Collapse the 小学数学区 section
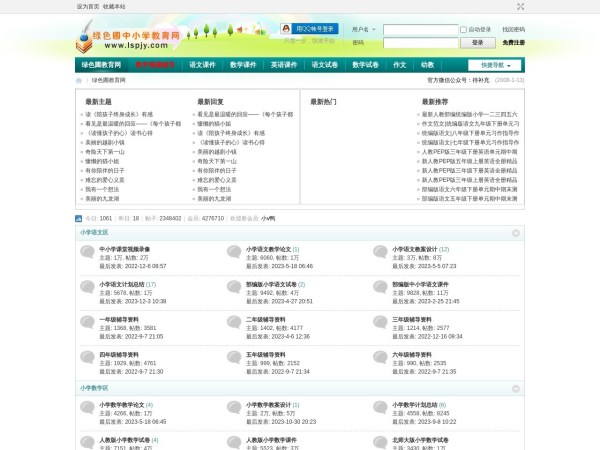 [515, 388]
